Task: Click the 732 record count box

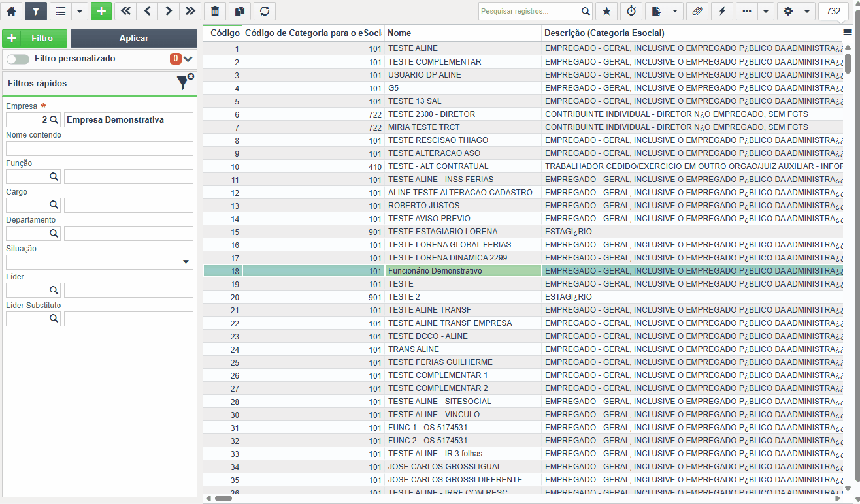Action: point(833,11)
